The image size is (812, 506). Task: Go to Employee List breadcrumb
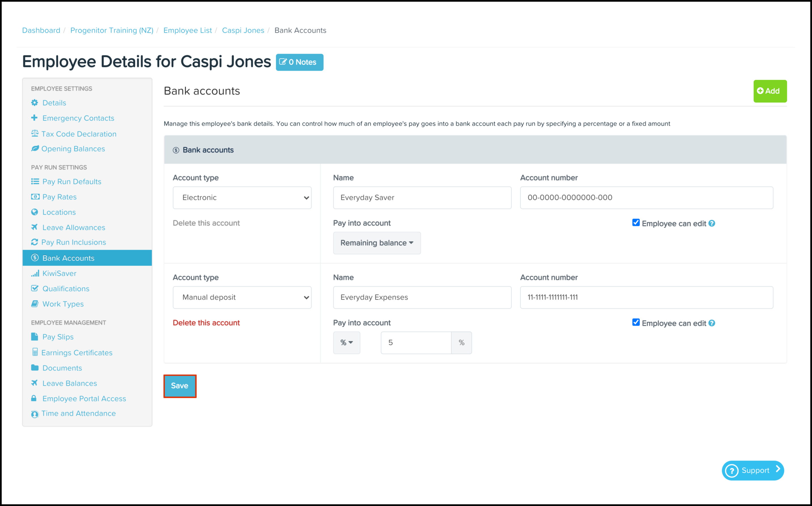click(187, 30)
